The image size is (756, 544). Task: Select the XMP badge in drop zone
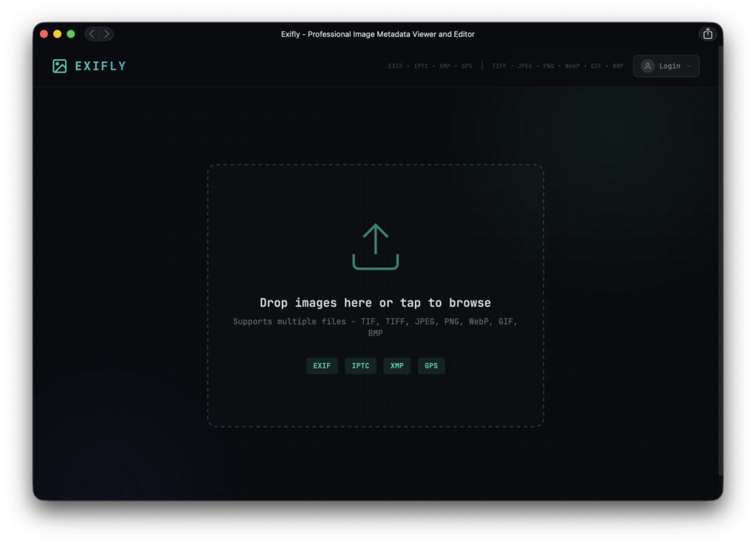point(396,366)
